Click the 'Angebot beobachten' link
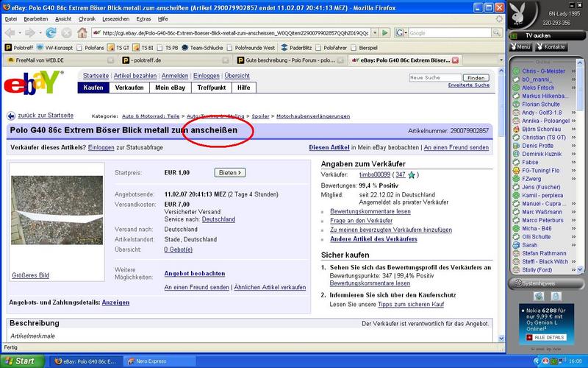This screenshot has width=588, height=368. (x=195, y=273)
